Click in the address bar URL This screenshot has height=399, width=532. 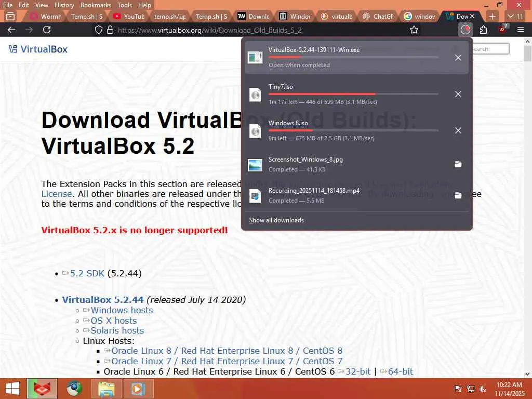tap(210, 30)
